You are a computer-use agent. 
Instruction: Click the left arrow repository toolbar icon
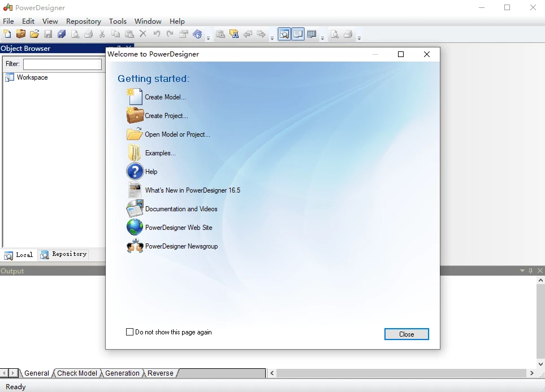click(248, 34)
